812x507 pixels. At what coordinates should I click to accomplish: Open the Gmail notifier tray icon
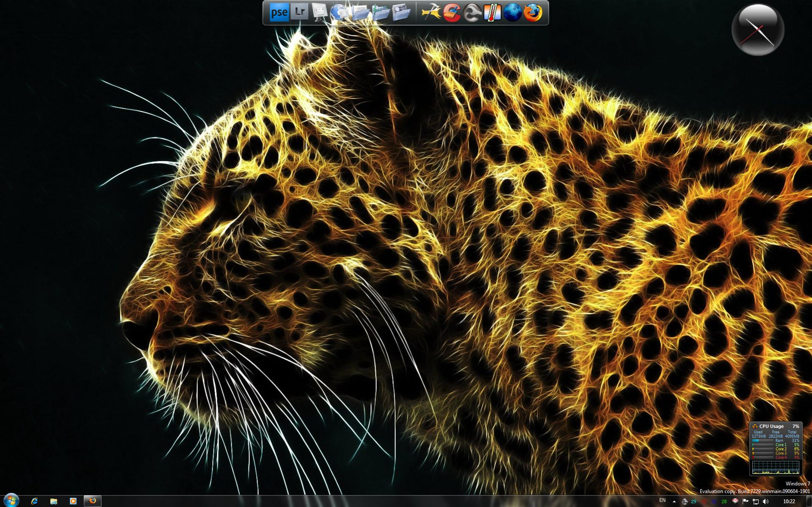(x=735, y=501)
